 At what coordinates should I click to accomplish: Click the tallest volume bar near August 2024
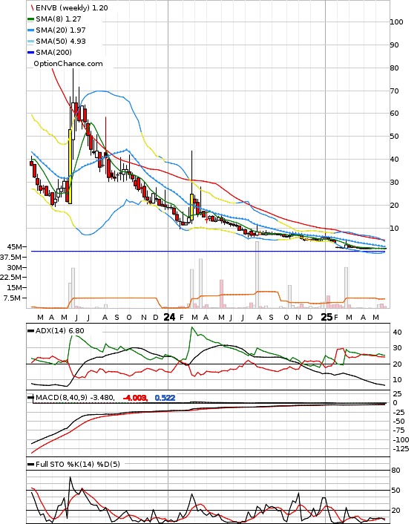point(257,275)
